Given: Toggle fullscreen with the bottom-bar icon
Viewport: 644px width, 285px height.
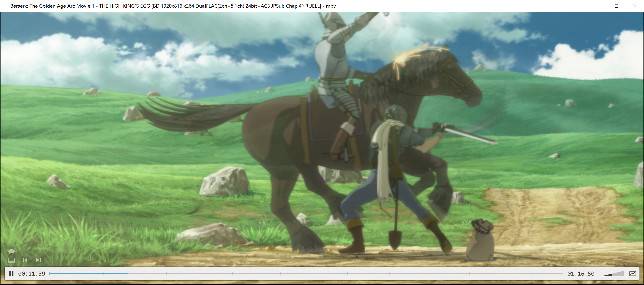Looking at the screenshot, I should click(633, 274).
